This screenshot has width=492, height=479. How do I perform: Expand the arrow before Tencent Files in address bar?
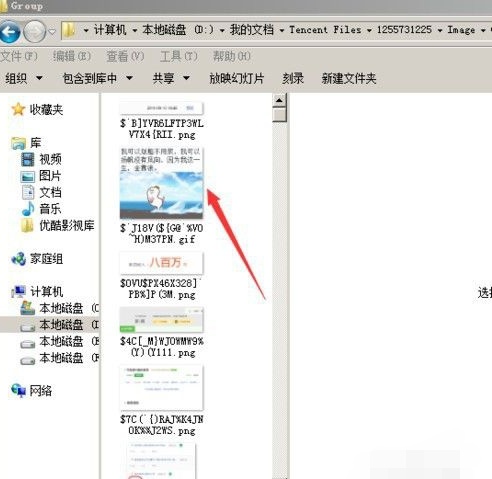[282, 31]
